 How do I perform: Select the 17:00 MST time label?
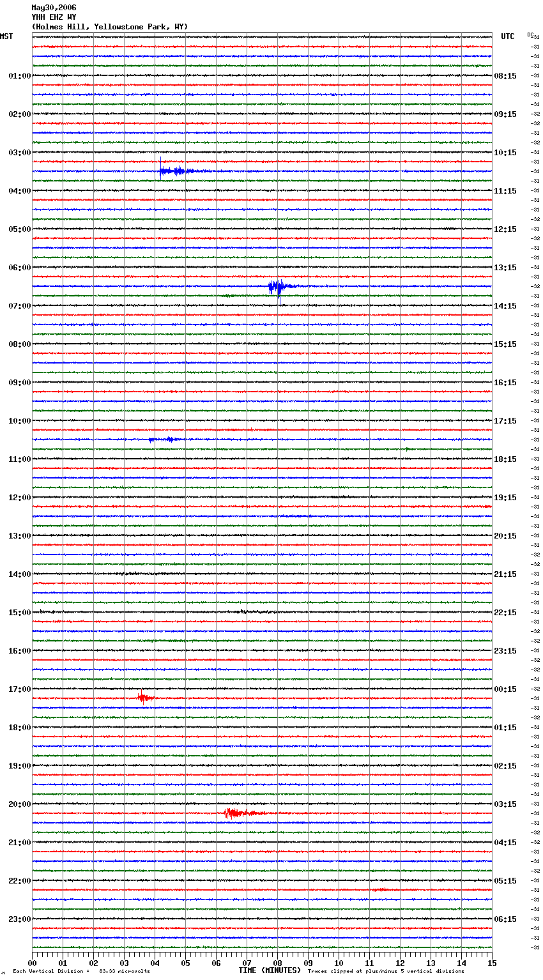click(20, 689)
